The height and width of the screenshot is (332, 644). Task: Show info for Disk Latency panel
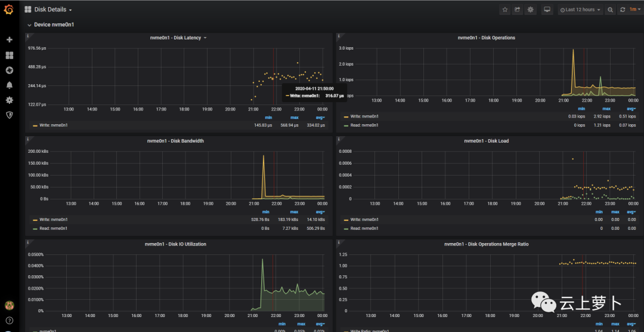coord(27,36)
